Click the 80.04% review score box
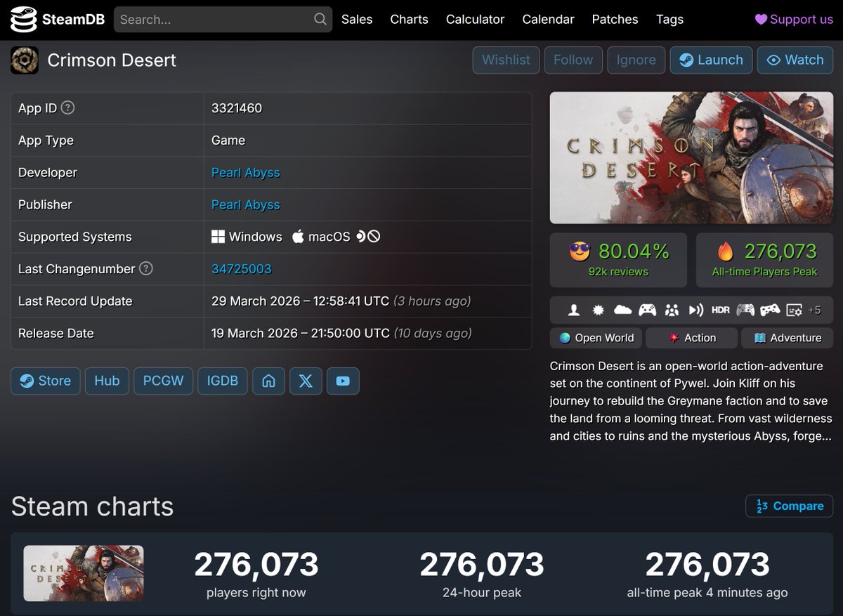Screen dimensions: 843x616 point(618,260)
